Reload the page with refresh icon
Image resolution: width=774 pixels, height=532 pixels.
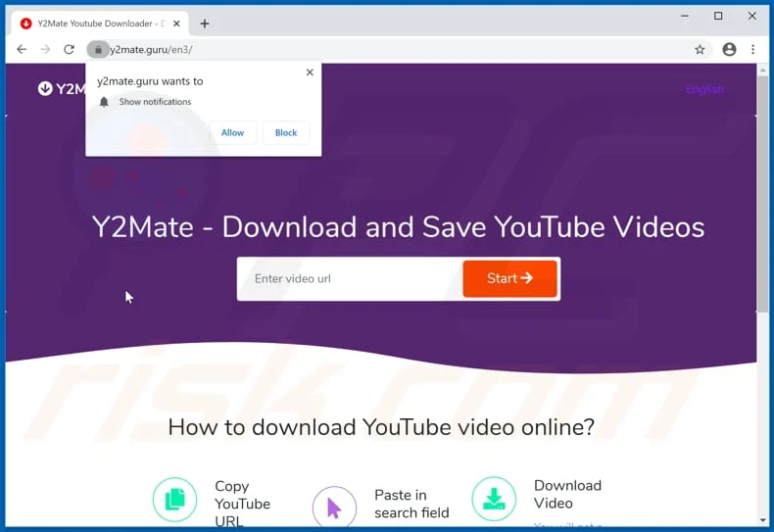tap(70, 49)
